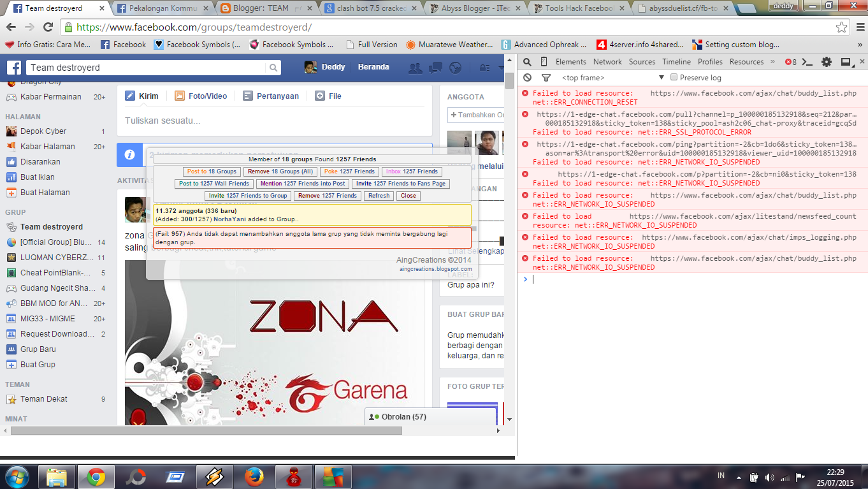
Task: Launch Firefox from the taskbar
Action: pos(254,477)
